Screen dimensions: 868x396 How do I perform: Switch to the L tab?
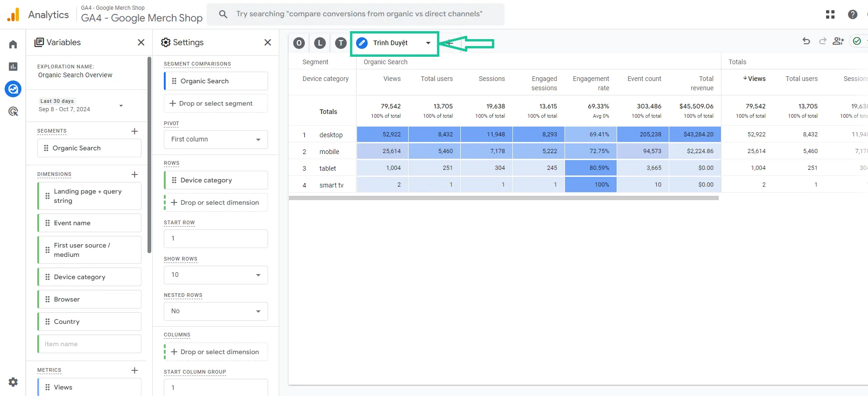320,43
